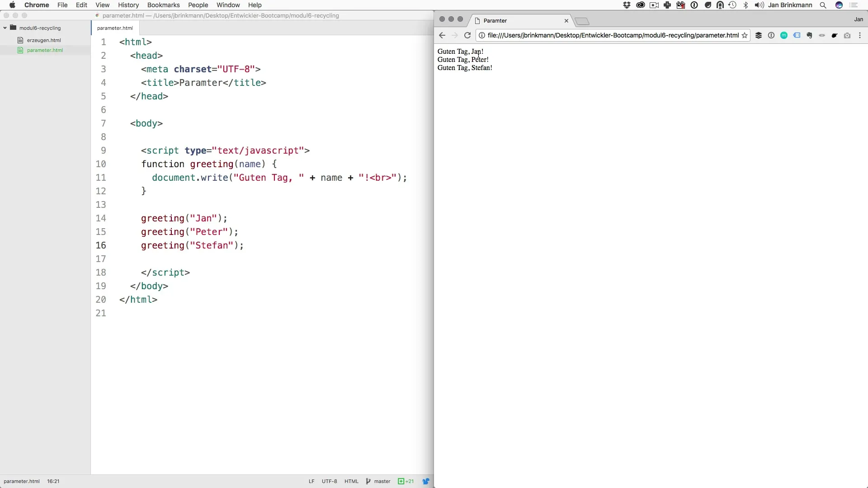
Task: Click the +21 git diff indicator
Action: pos(406,481)
